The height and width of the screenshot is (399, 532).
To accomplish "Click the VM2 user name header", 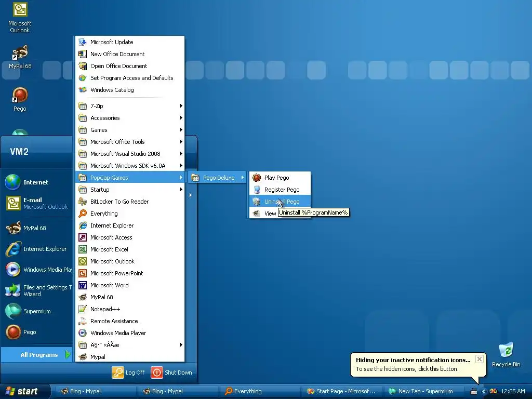I will (19, 151).
